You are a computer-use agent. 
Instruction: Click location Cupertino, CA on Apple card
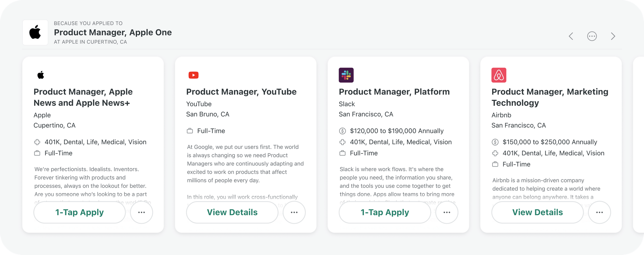[x=54, y=125]
